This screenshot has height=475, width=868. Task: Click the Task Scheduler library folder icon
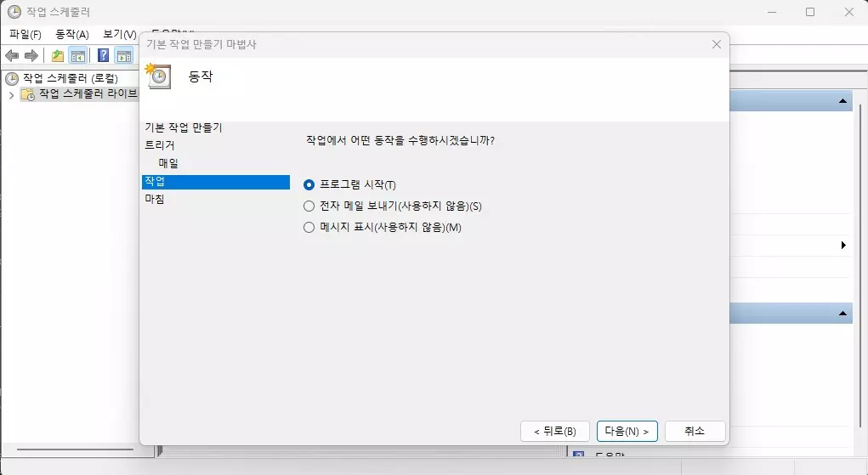pos(28,94)
